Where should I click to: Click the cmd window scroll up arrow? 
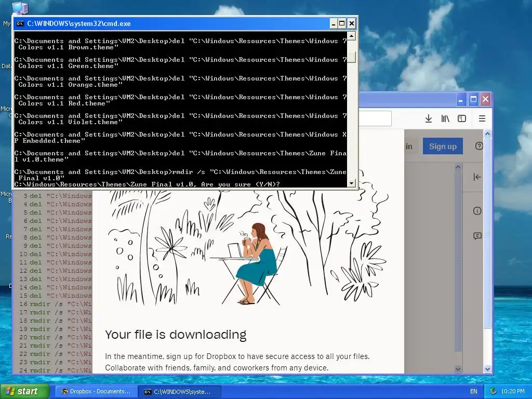[352, 36]
